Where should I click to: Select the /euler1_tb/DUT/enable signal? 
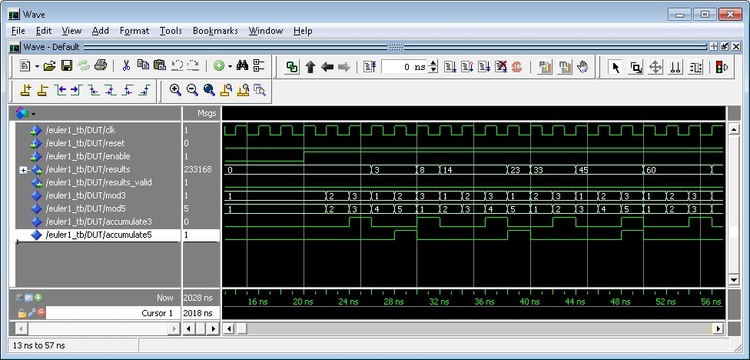click(88, 156)
